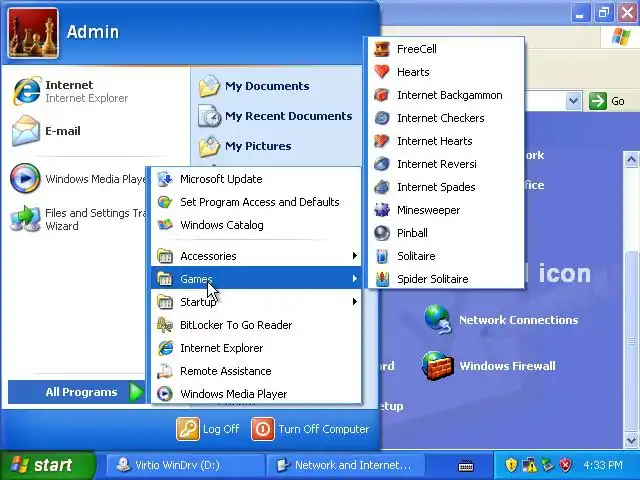Expand the Games folder entry
The height and width of the screenshot is (480, 640).
click(256, 279)
